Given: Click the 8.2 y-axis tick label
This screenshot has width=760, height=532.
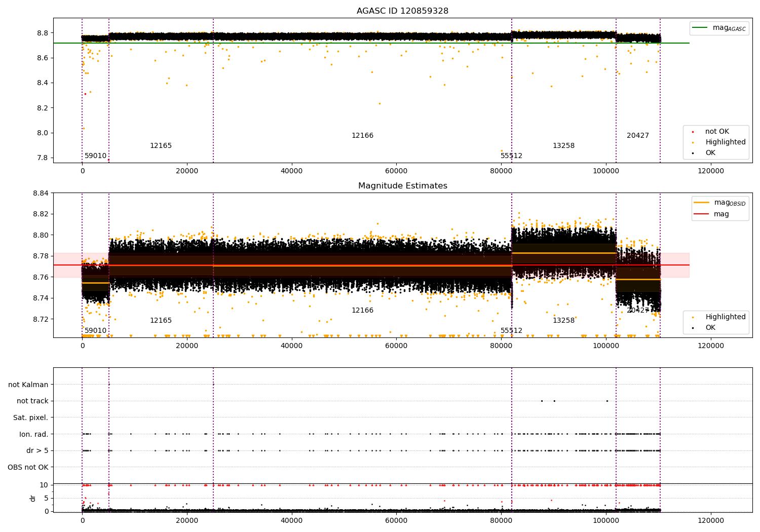Looking at the screenshot, I should click(x=43, y=108).
